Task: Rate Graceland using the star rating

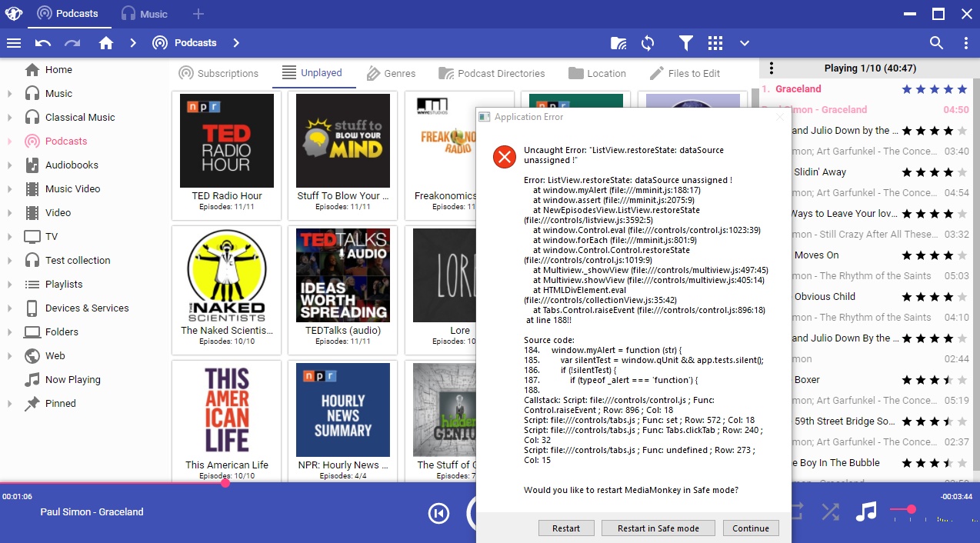Action: point(934,89)
